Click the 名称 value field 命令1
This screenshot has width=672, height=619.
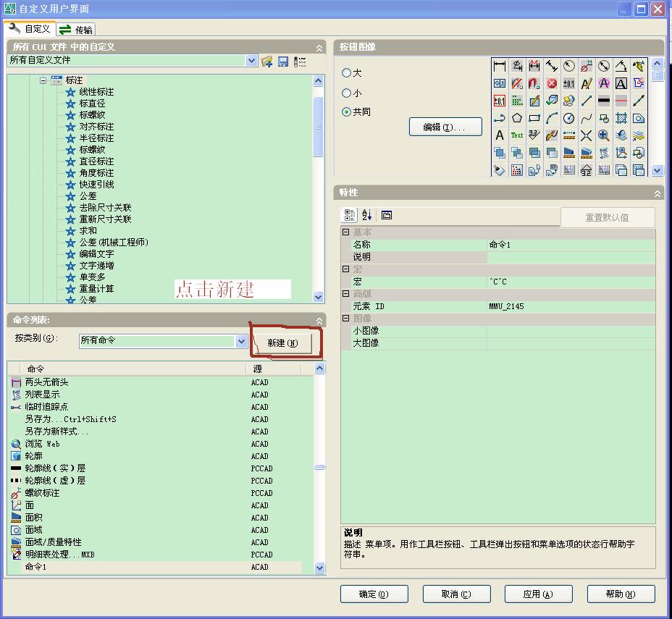(571, 245)
